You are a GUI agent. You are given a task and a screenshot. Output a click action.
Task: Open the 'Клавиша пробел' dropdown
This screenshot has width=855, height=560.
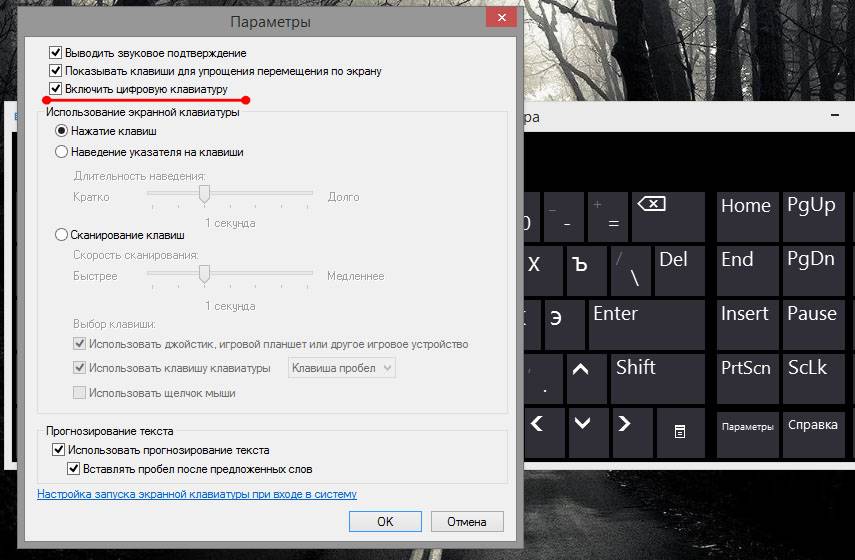click(341, 368)
